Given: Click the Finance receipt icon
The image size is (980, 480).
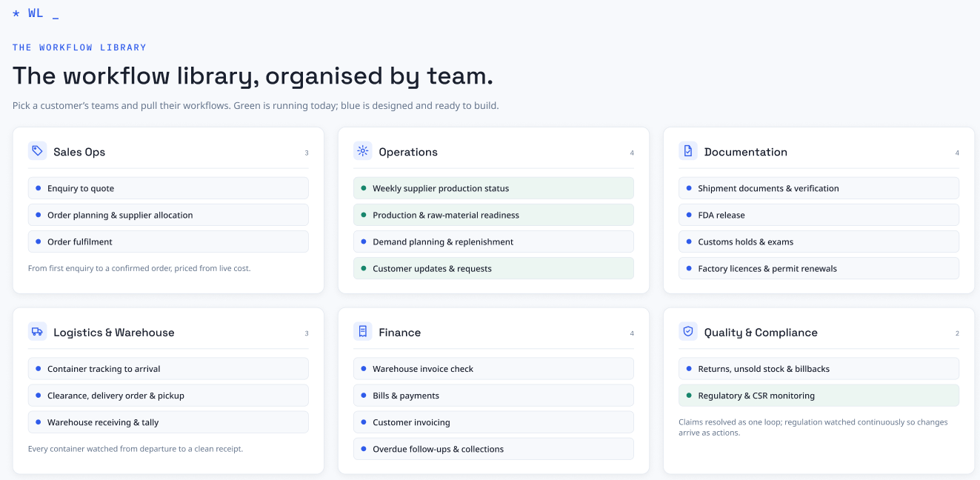Looking at the screenshot, I should point(362,332).
